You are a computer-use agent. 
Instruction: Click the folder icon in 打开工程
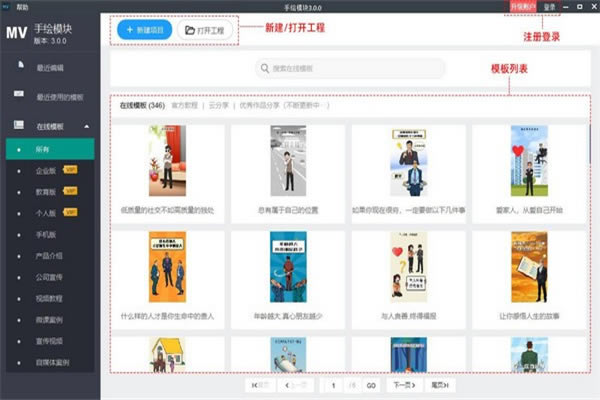[190, 30]
